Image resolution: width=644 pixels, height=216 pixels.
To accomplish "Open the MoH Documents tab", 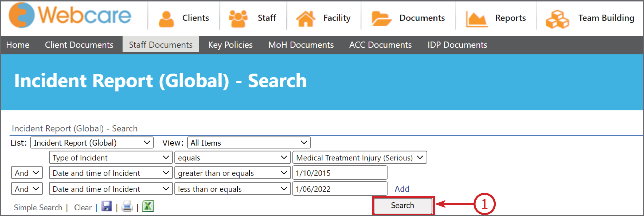I will click(301, 45).
